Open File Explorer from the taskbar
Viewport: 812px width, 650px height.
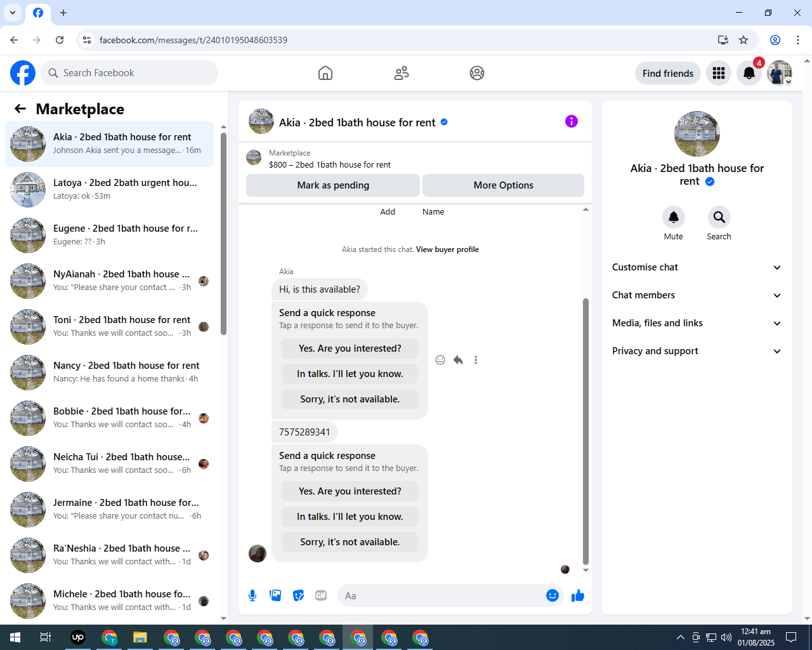coord(140,637)
